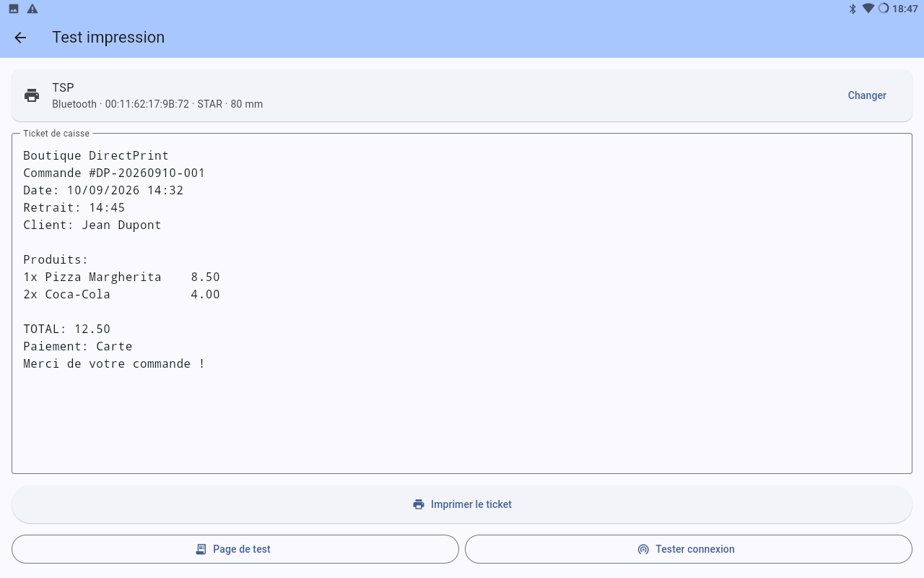Viewport: 924px width, 578px height.
Task: Print the receipt with Imprimer le ticket
Action: (462, 504)
